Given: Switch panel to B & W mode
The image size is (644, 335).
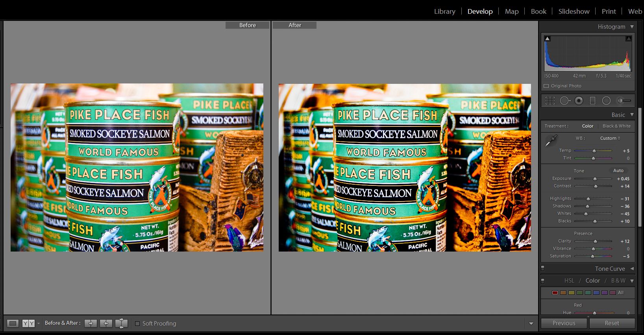Looking at the screenshot, I should tap(618, 281).
